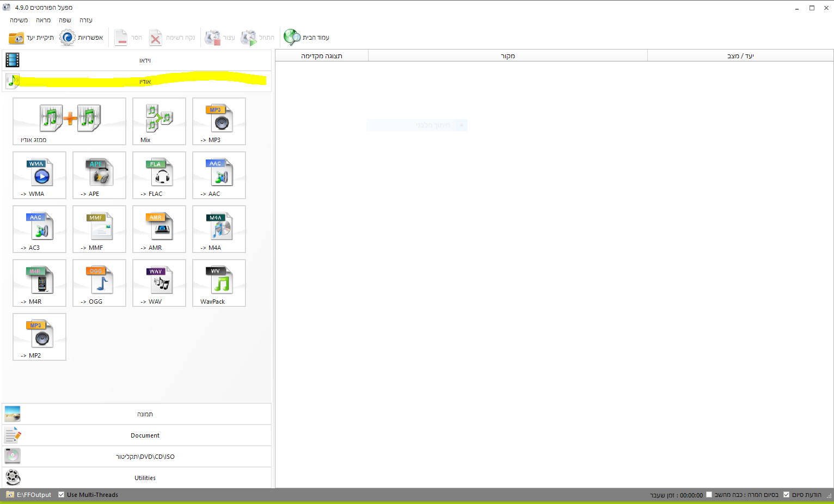Select the -> WMA converter
834x504 pixels.
click(39, 175)
